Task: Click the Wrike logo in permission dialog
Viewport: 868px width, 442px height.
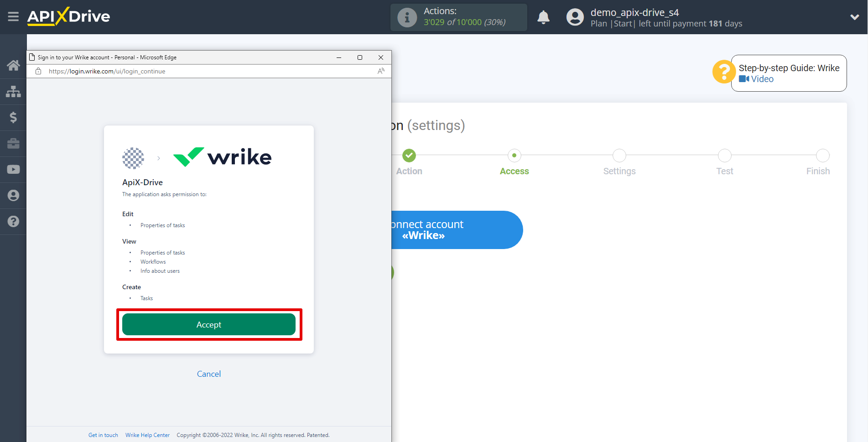Action: click(x=222, y=157)
